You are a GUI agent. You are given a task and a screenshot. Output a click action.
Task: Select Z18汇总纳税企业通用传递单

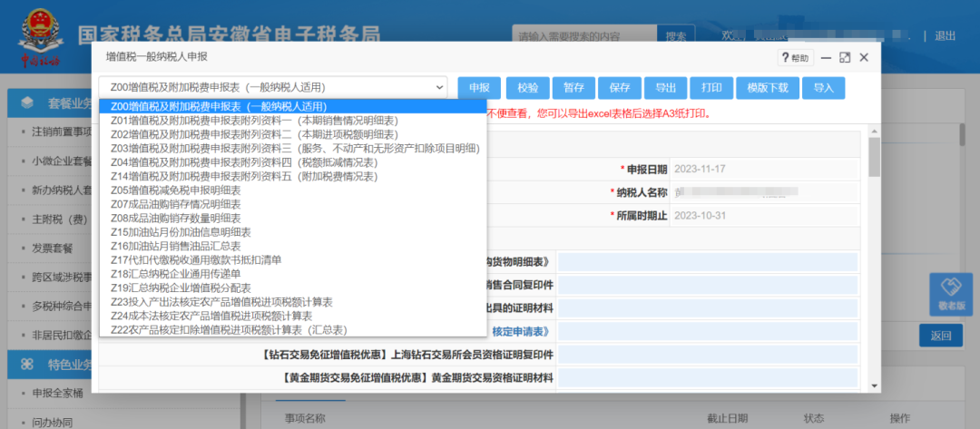pos(292,274)
